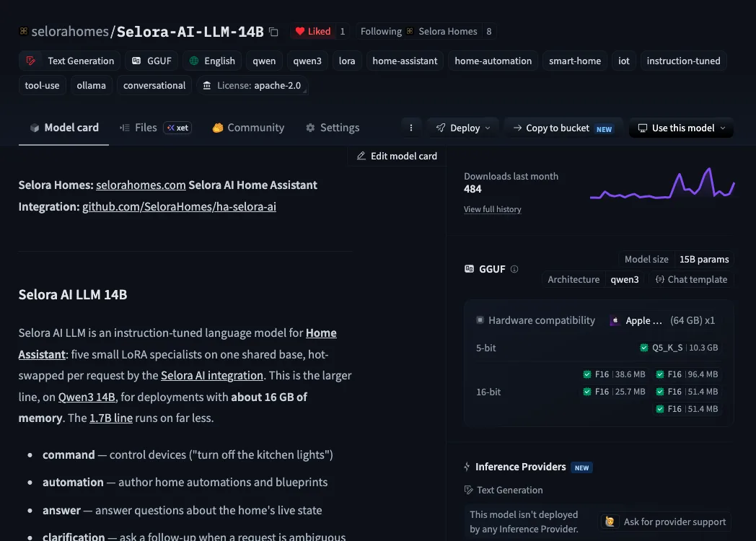
Task: Open the Community tab
Action: [x=248, y=128]
